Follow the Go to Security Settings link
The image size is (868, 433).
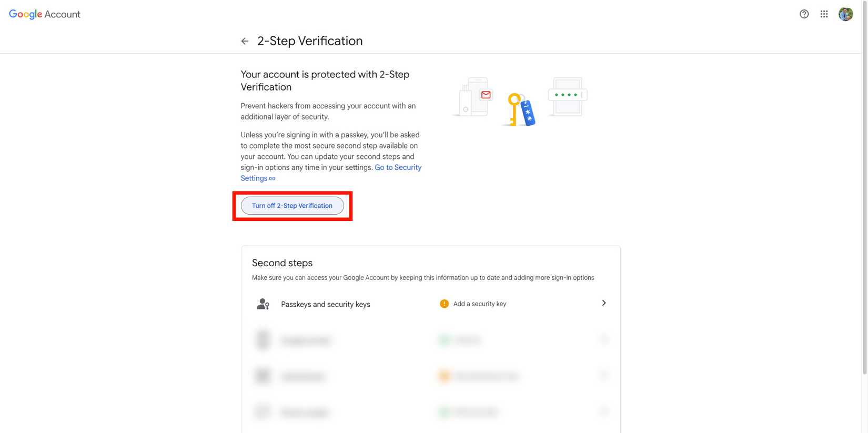[398, 167]
